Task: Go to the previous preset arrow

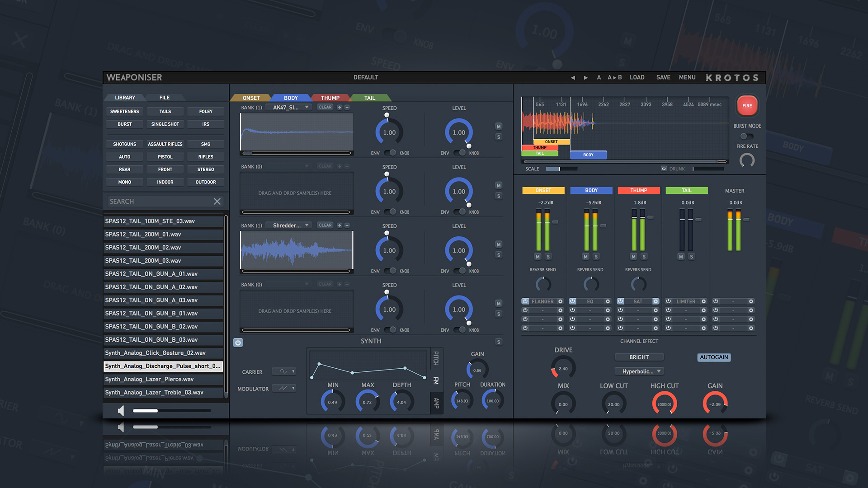Action: point(573,78)
